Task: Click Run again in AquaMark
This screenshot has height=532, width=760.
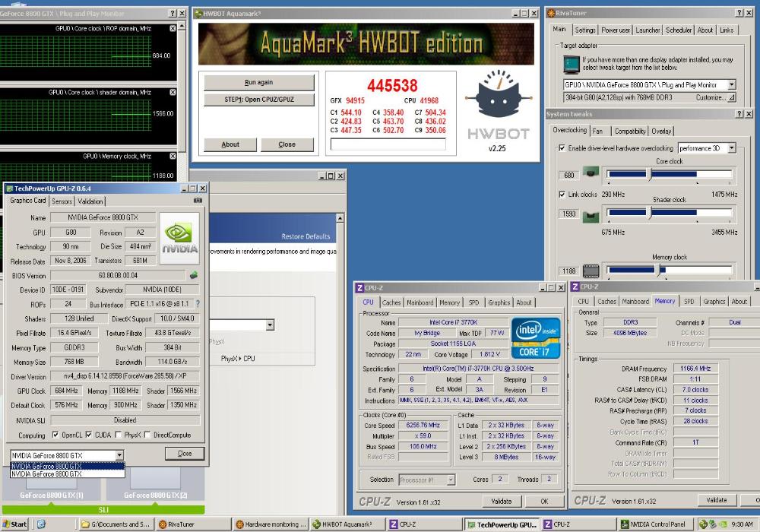Action: click(259, 82)
